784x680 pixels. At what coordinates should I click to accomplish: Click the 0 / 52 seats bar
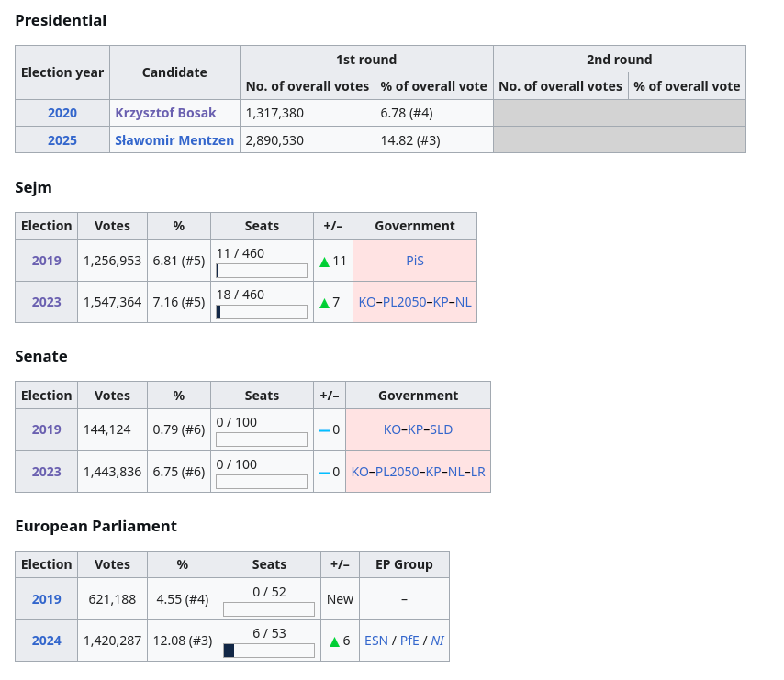click(x=269, y=609)
